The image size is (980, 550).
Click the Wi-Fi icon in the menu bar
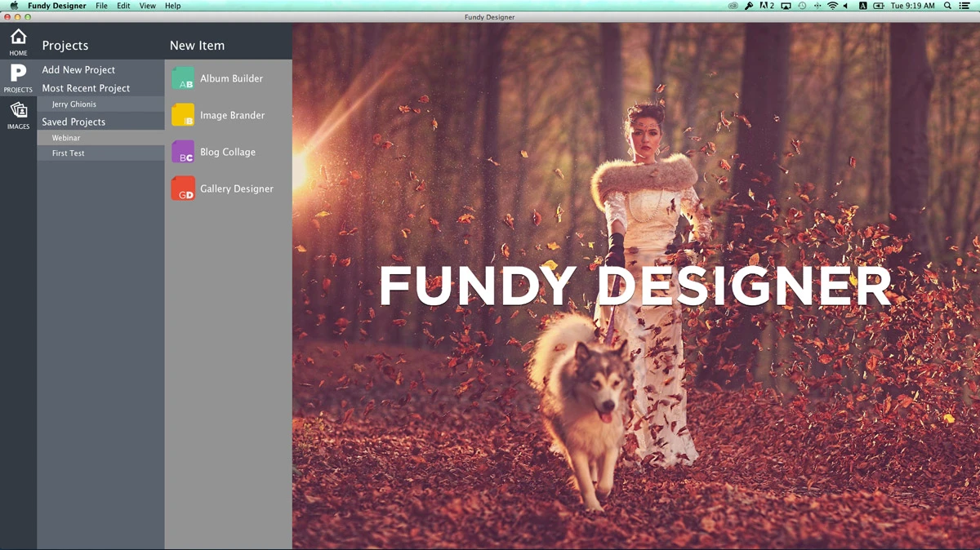832,6
